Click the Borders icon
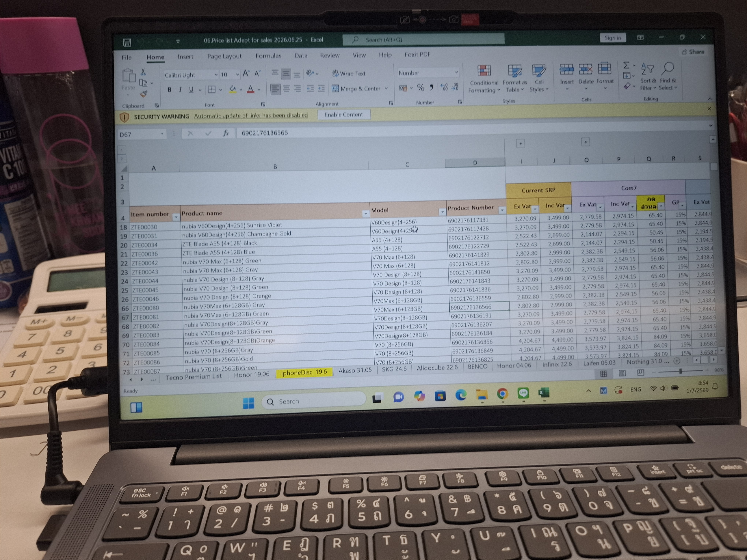 212,89
